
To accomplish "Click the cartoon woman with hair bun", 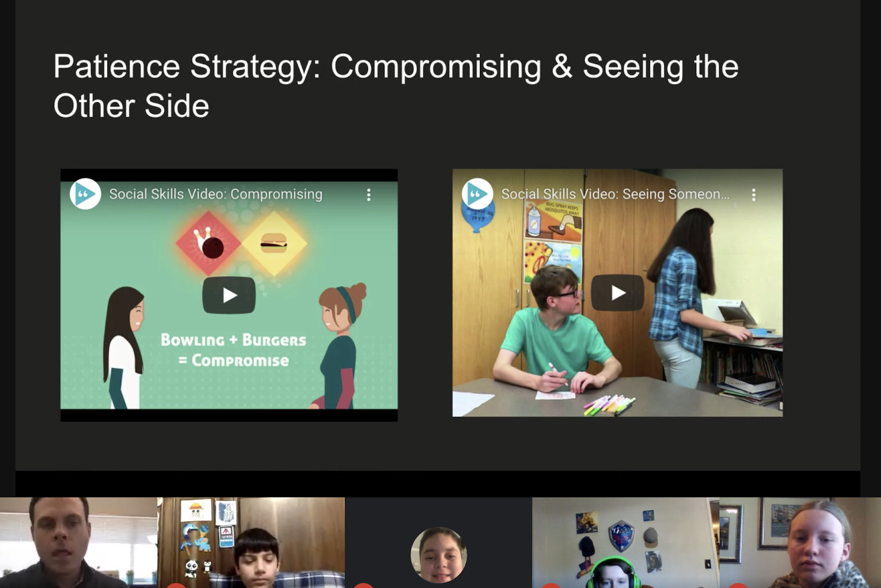I will click(339, 345).
